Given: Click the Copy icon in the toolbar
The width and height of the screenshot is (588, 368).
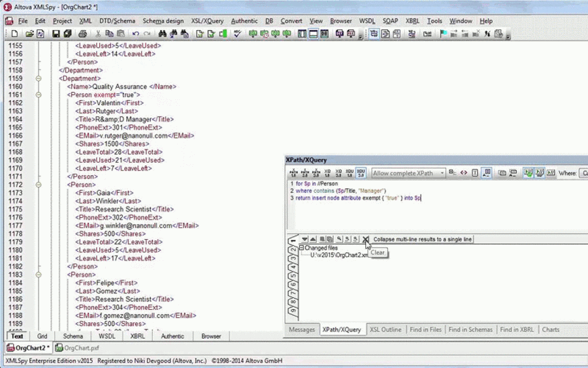Looking at the screenshot, I should coord(109,34).
